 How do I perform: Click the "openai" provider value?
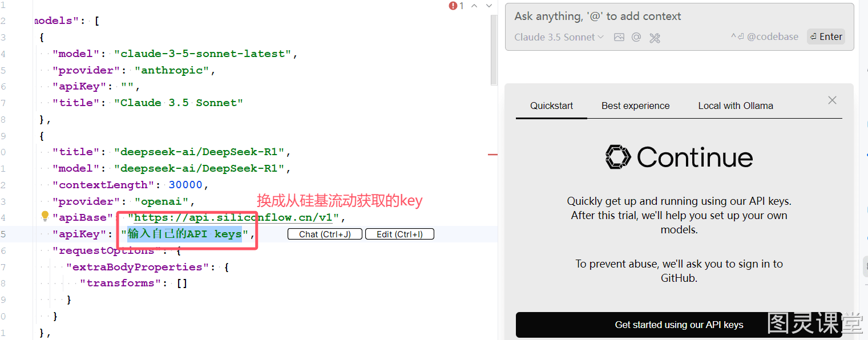click(x=162, y=201)
